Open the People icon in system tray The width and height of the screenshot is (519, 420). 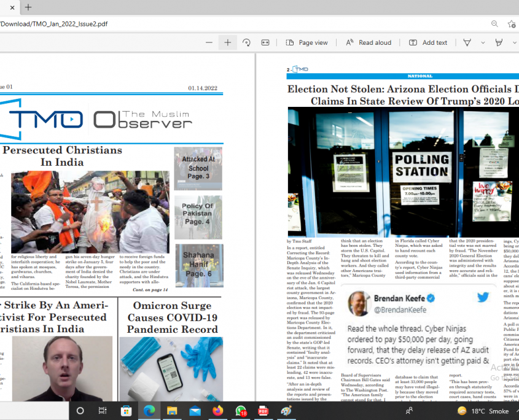pyautogui.click(x=409, y=411)
